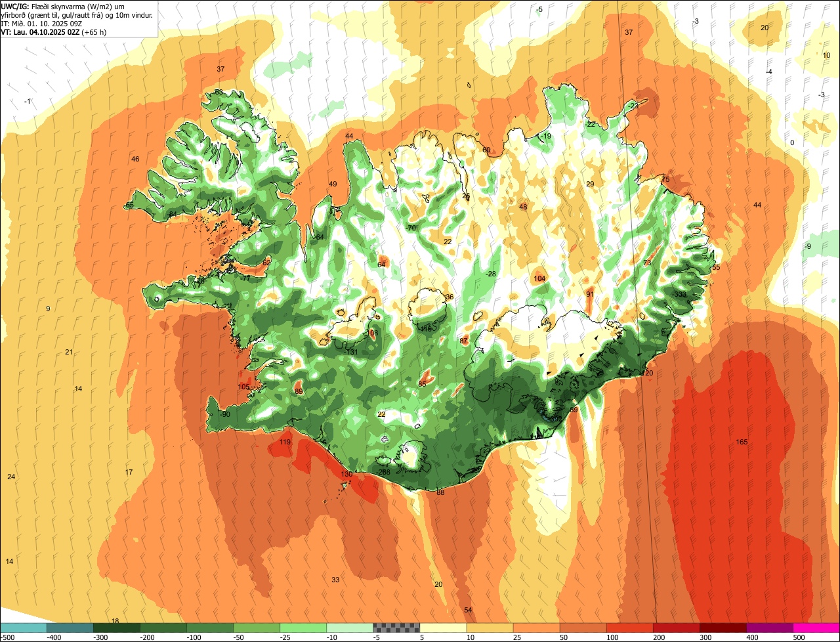Pick the red-orange 100 to 200 swatch

coord(629,628)
